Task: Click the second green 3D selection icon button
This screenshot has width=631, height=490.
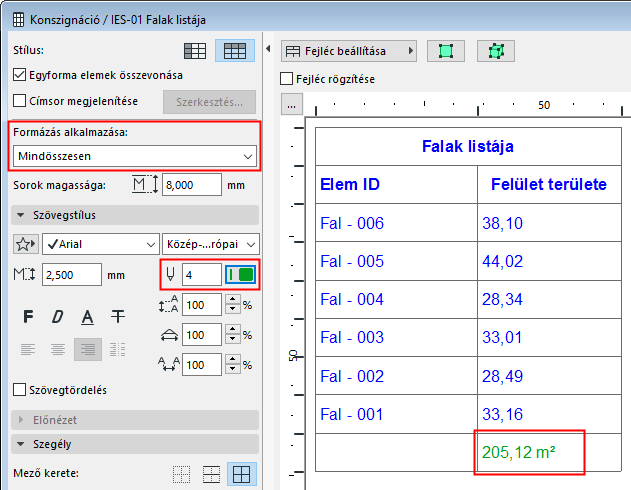Action: (496, 51)
